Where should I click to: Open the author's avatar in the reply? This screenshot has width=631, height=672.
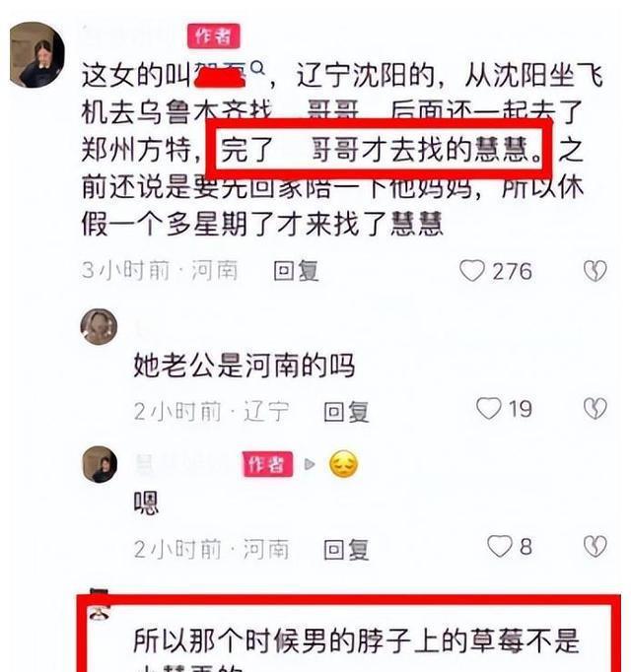pos(100,464)
